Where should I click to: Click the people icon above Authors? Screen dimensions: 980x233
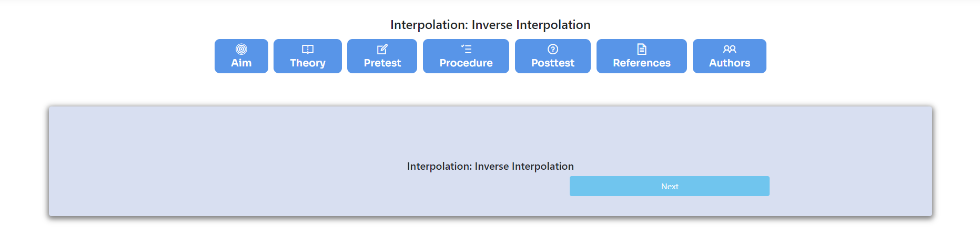coord(730,49)
